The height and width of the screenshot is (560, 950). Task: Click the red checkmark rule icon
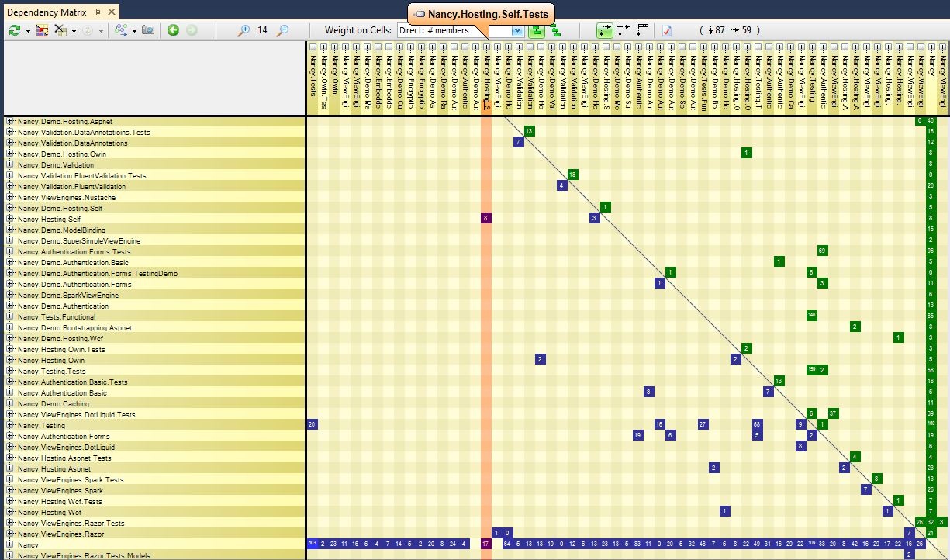tap(666, 30)
